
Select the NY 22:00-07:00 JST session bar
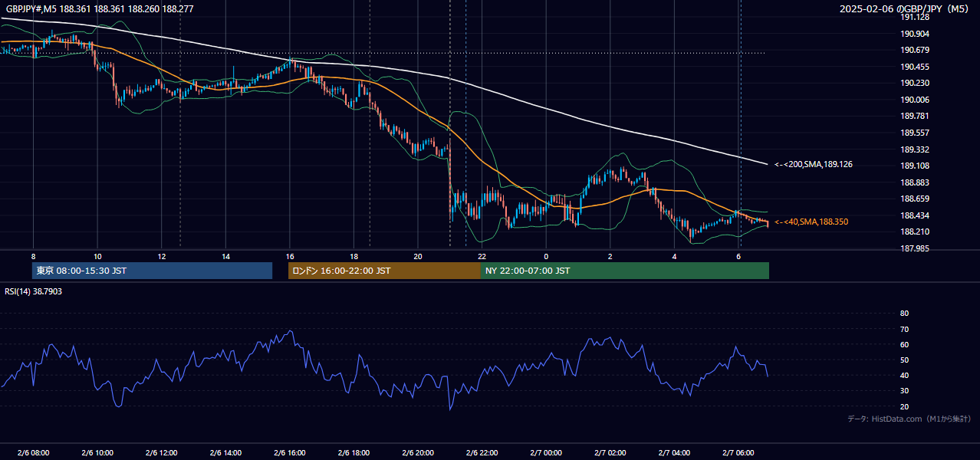click(x=625, y=271)
